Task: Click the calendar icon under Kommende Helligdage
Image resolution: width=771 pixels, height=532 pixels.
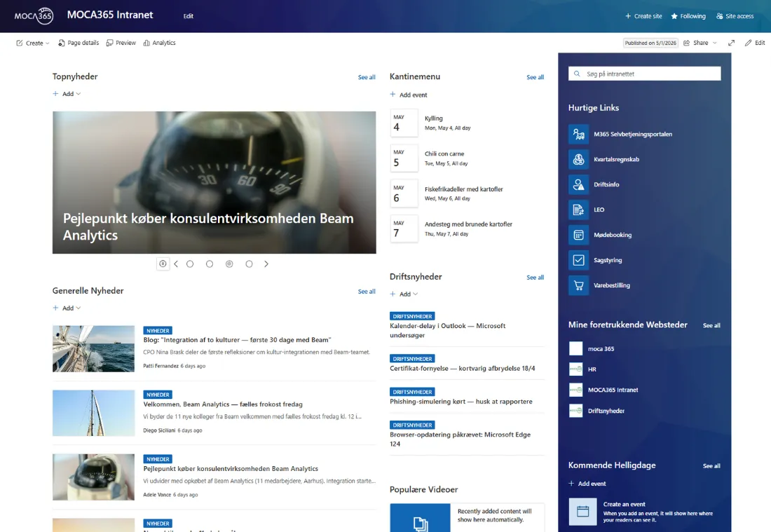Action: coord(583,512)
